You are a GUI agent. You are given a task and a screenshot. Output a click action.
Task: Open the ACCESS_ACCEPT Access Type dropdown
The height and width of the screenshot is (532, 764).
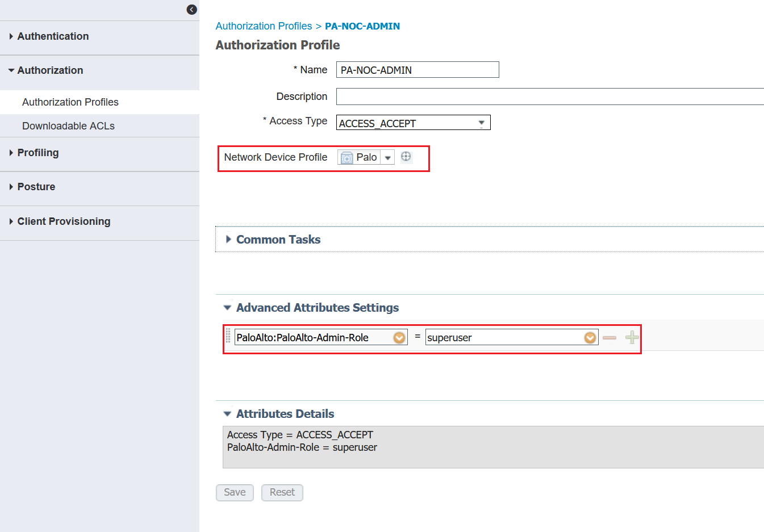click(x=483, y=122)
